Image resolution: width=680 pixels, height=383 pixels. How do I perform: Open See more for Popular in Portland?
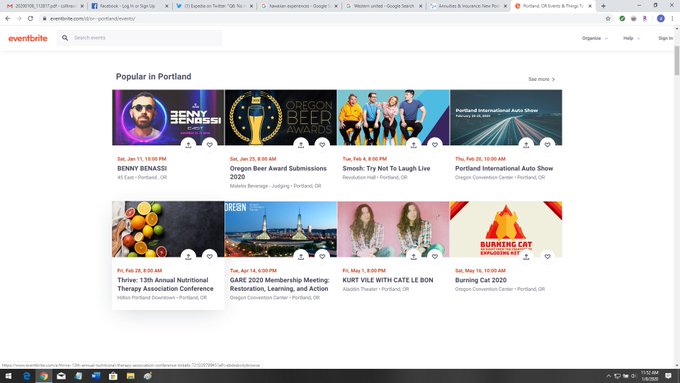pos(541,79)
